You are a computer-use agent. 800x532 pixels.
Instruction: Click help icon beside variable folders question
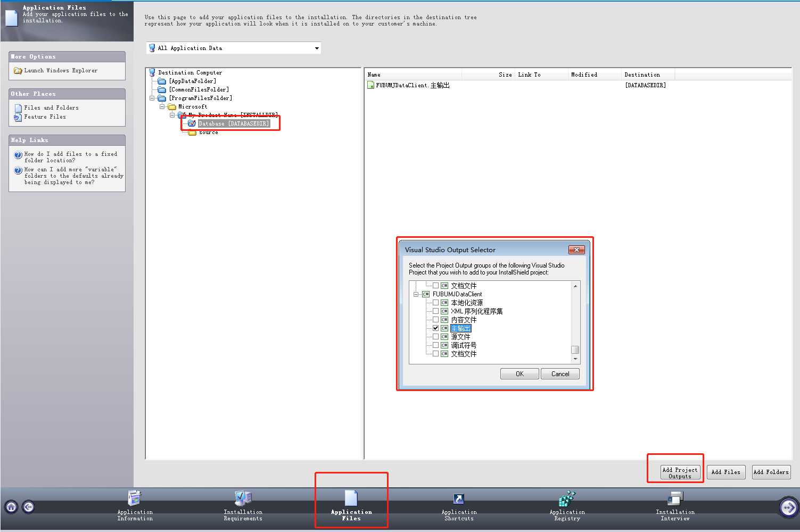pos(18,170)
